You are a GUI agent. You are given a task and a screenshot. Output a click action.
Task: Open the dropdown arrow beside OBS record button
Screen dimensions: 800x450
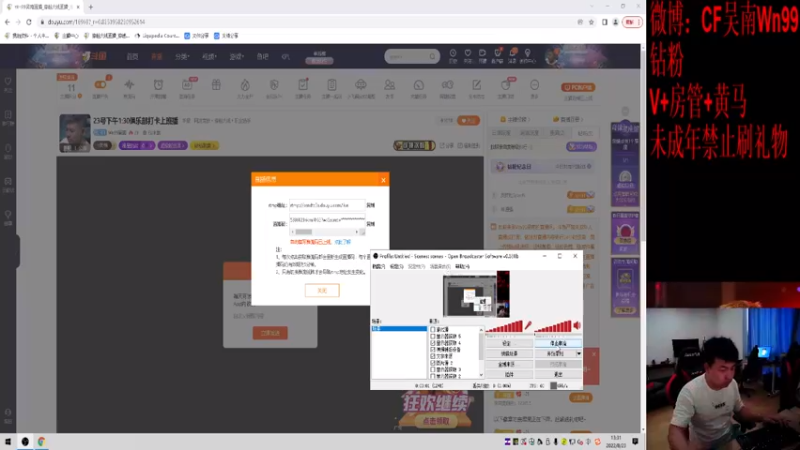[x=579, y=354]
